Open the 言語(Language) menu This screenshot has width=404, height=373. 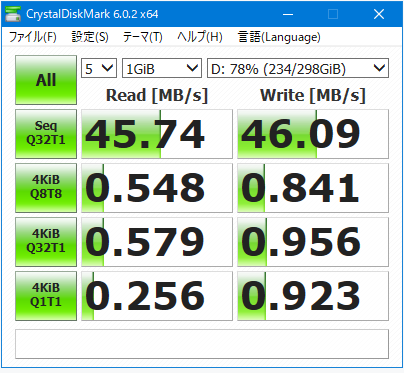[279, 37]
